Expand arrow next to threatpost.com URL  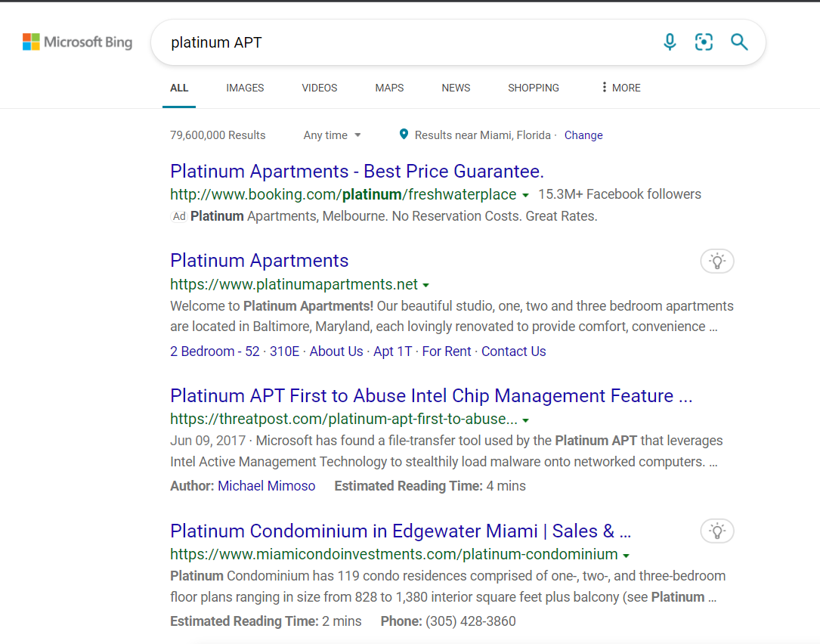[526, 420]
